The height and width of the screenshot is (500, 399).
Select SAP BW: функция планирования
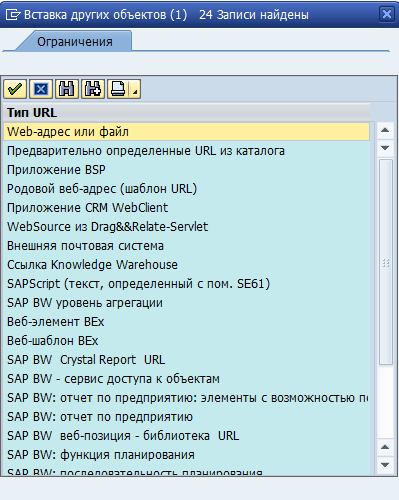click(187, 455)
